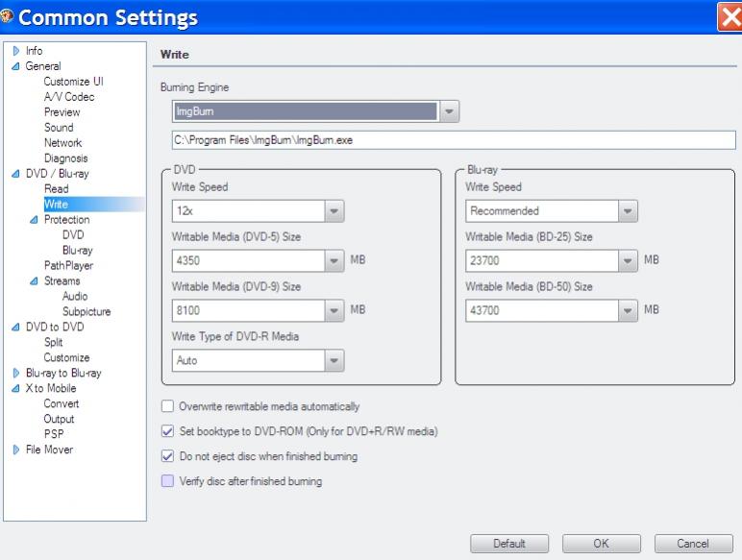Select the File Mover tree label
Image resolution: width=742 pixels, height=560 pixels.
(50, 450)
